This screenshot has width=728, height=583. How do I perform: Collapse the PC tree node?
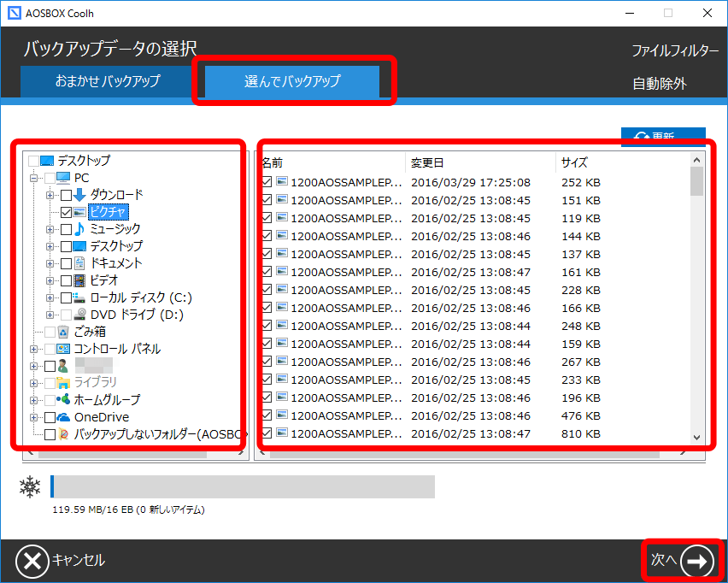[x=34, y=178]
